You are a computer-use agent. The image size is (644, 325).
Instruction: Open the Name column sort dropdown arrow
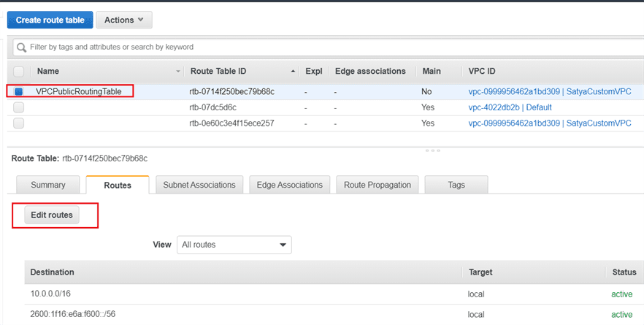pos(178,72)
